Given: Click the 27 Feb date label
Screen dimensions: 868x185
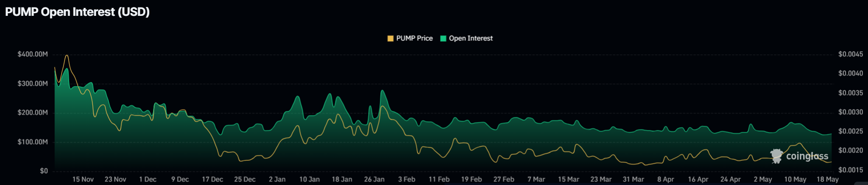Looking at the screenshot, I should click(504, 179).
